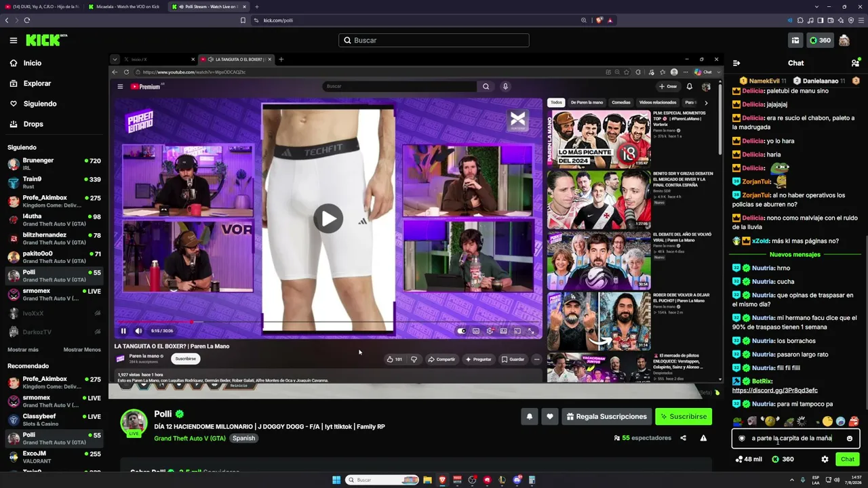This screenshot has height=488, width=868.
Task: Click the Spanish language tag
Action: 243,439
